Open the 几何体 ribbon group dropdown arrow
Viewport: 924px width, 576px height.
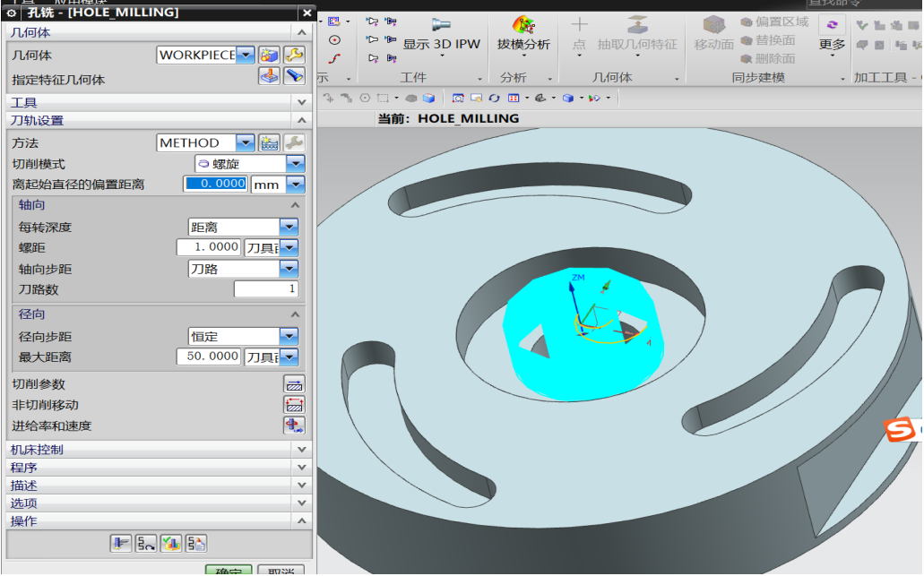[677, 78]
